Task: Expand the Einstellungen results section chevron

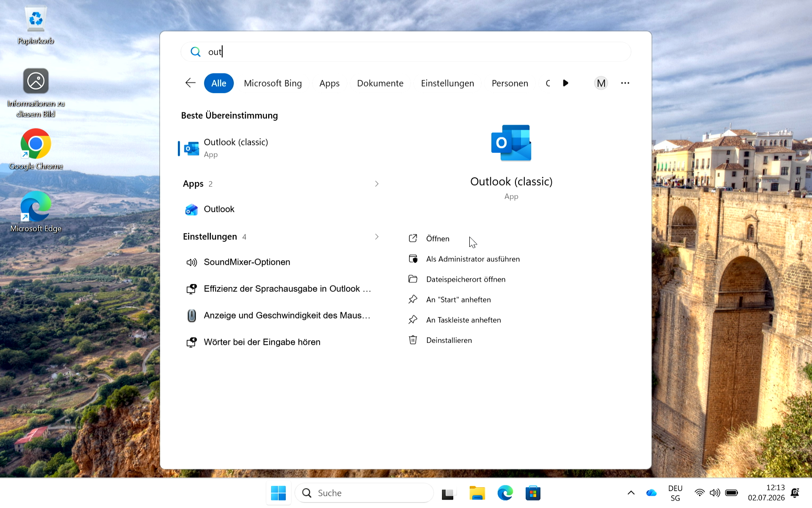Action: point(377,237)
